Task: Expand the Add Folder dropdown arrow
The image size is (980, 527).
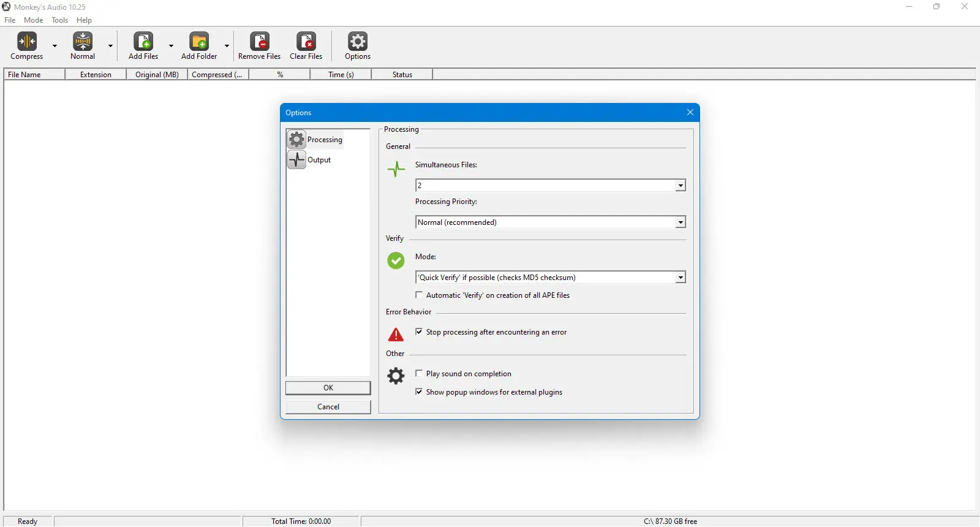Action: tap(227, 46)
